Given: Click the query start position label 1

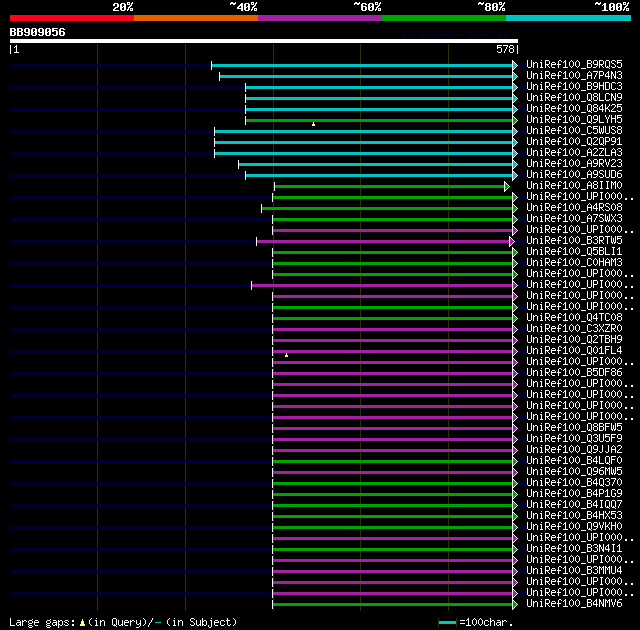Looking at the screenshot, I should pyautogui.click(x=16, y=49).
